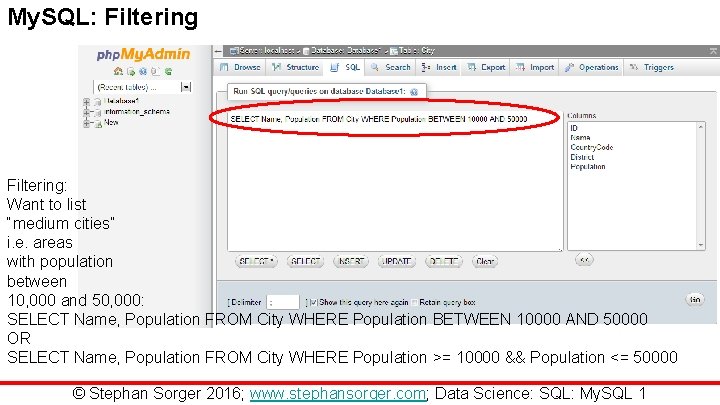Image resolution: width=720 pixels, height=405 pixels.
Task: Expand the information_schema tree node
Action: 86,112
